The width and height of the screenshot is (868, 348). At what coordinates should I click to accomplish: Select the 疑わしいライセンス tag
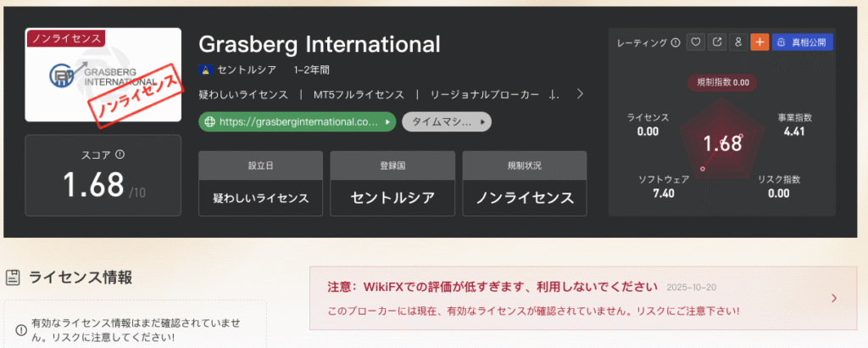pyautogui.click(x=242, y=94)
